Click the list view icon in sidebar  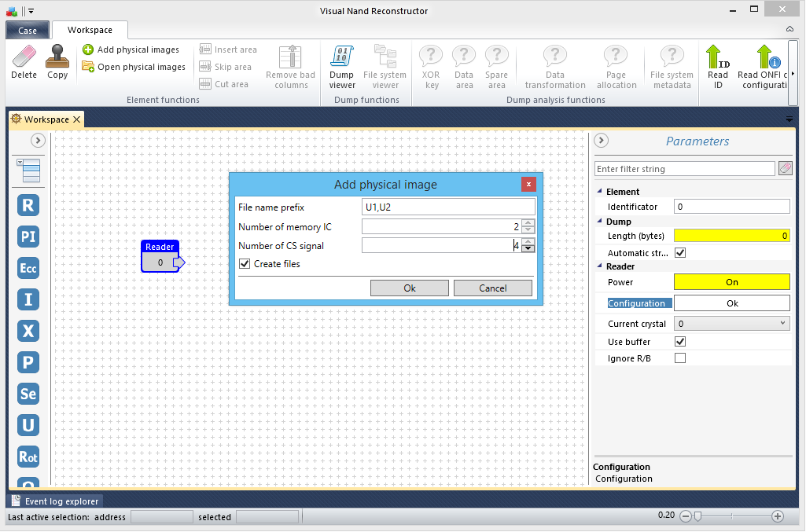pyautogui.click(x=29, y=171)
